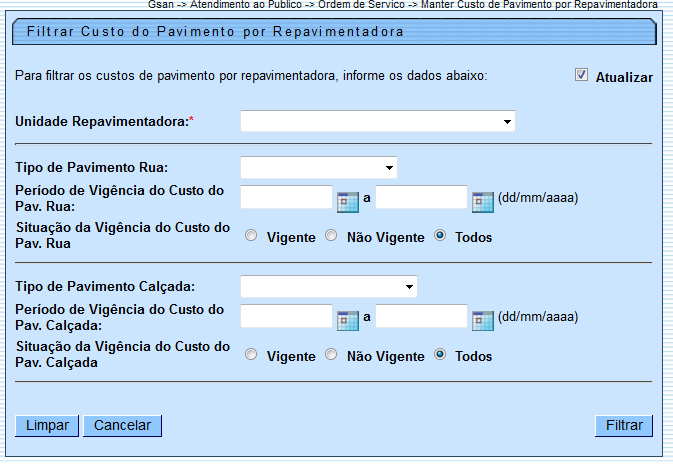The image size is (673, 464).
Task: Focus the Pav. Calçada start date field
Action: pos(286,317)
